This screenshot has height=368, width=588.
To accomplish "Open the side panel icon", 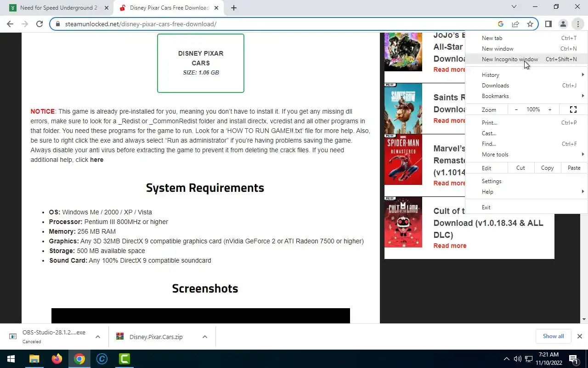I will (548, 24).
